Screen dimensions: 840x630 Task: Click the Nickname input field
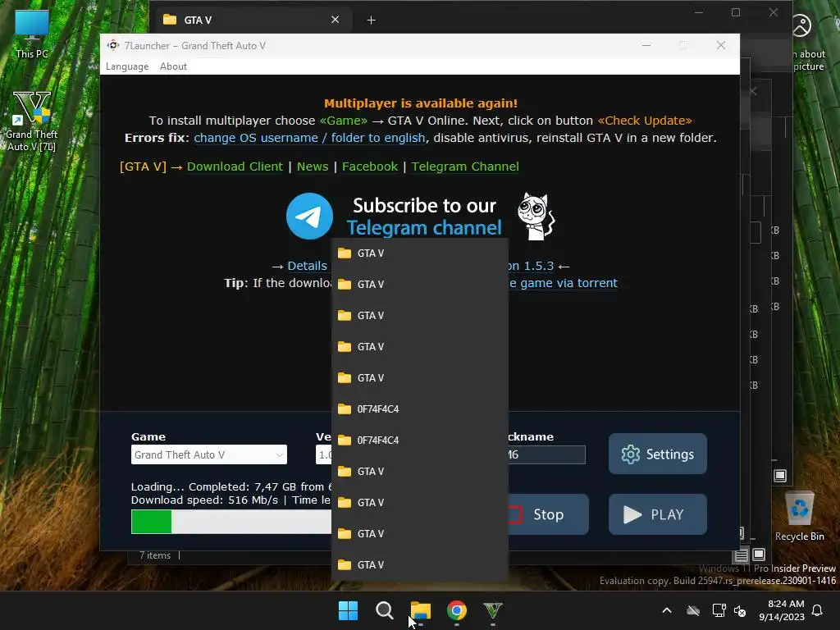click(x=546, y=454)
